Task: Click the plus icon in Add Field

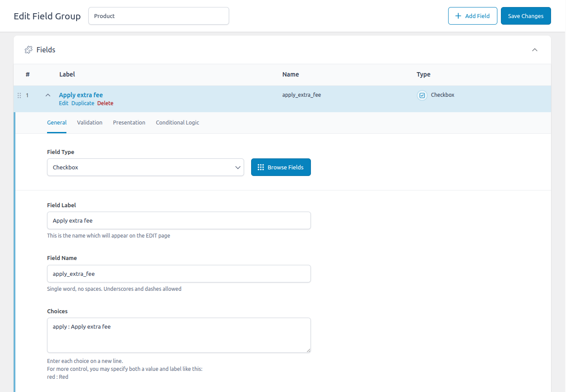Action: [x=458, y=16]
